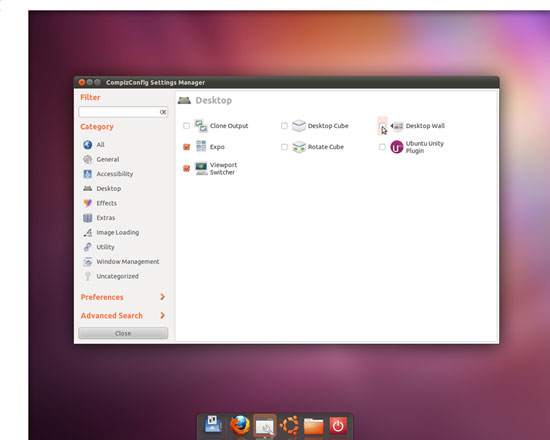Enable the Desktop Cube checkbox
The height and width of the screenshot is (440, 550).
[x=284, y=126]
